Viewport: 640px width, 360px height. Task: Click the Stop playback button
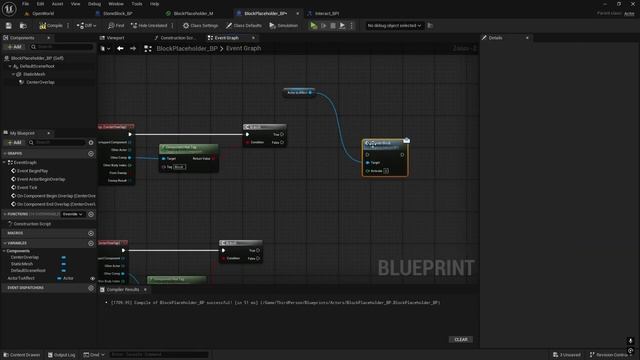(333, 26)
